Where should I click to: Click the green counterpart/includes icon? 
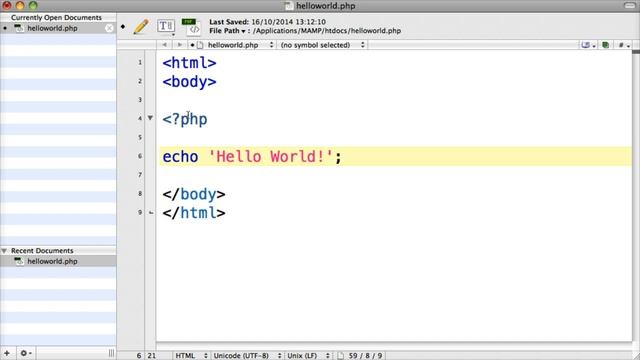click(606, 45)
